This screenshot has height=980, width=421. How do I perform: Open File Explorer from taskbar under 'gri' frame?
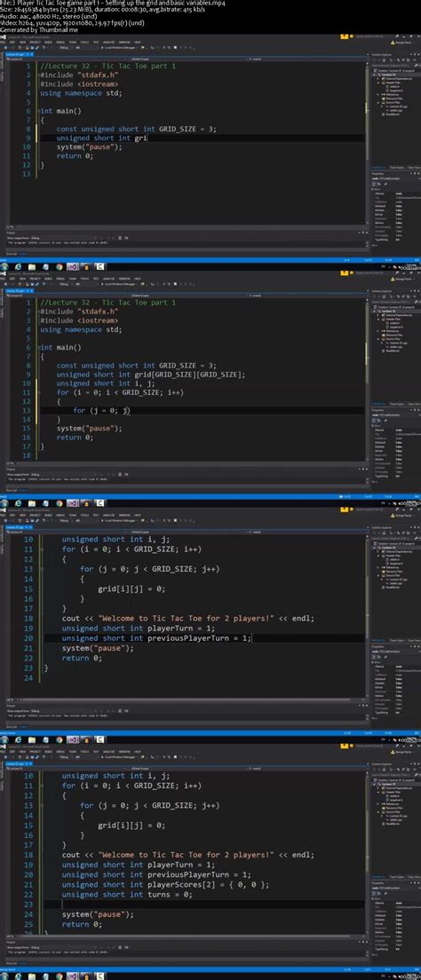tap(32, 266)
